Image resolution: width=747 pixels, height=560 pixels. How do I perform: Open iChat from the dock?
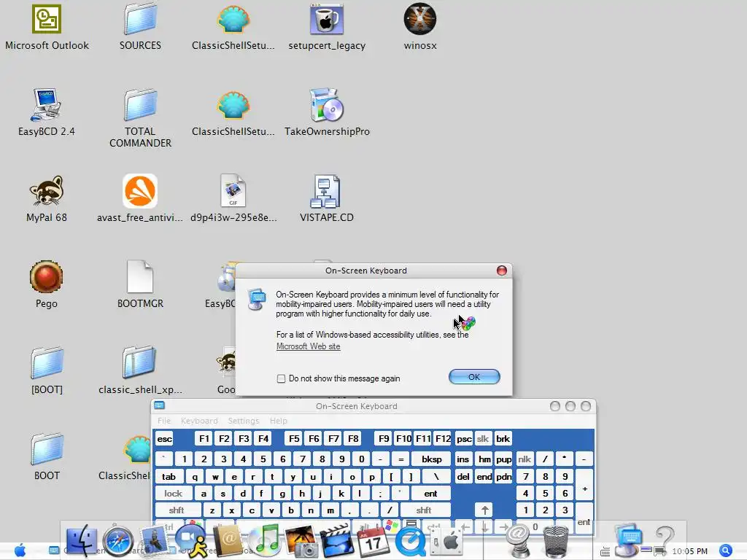point(192,541)
